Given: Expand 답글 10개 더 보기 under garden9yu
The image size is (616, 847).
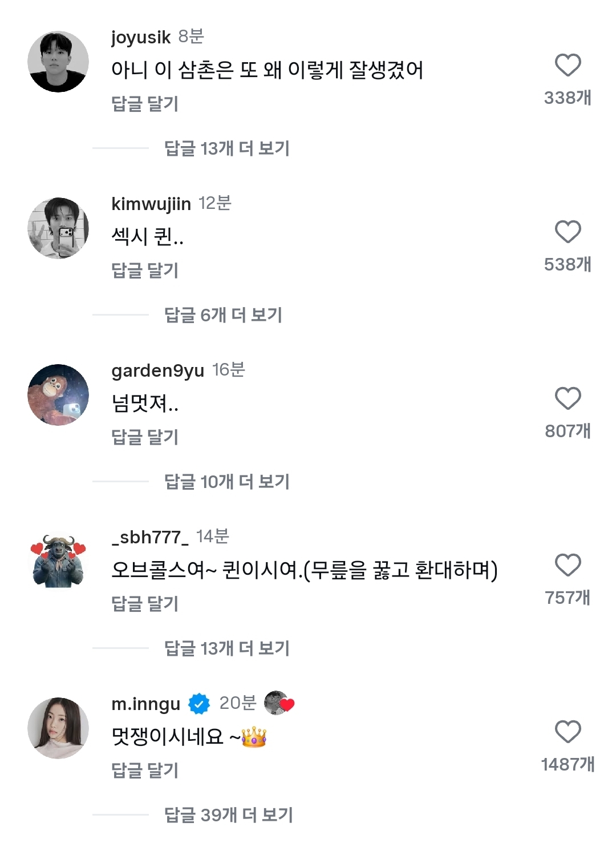Looking at the screenshot, I should (226, 482).
